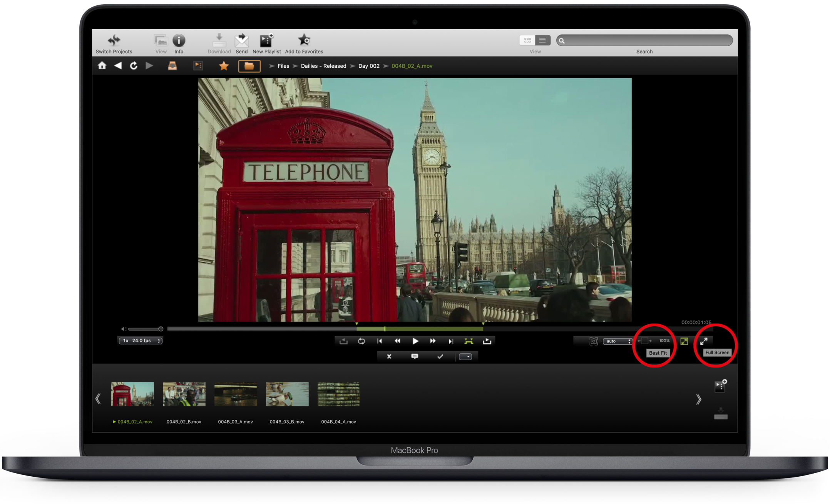The image size is (830, 504).
Task: Click the Switch Projects icon
Action: pos(114,40)
